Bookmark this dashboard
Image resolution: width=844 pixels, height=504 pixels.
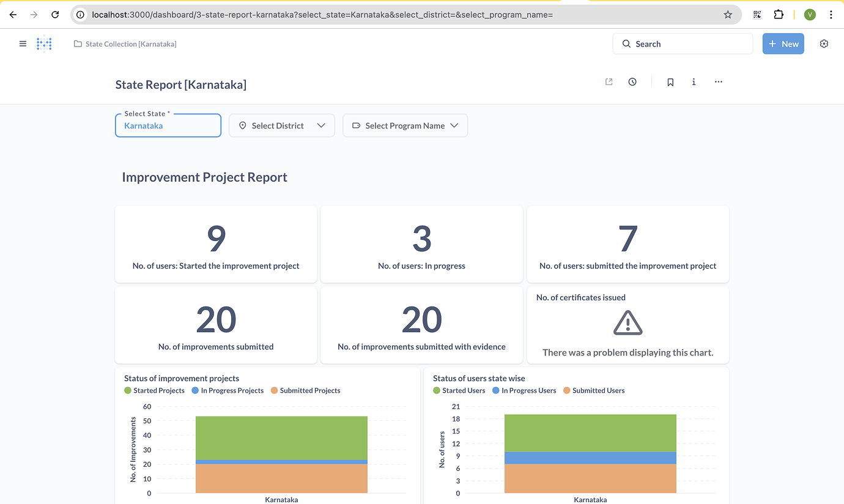[670, 82]
